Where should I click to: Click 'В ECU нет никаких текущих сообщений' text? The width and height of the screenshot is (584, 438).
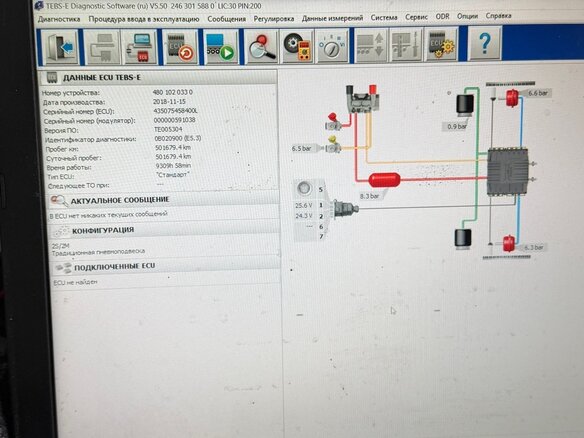coord(108,215)
